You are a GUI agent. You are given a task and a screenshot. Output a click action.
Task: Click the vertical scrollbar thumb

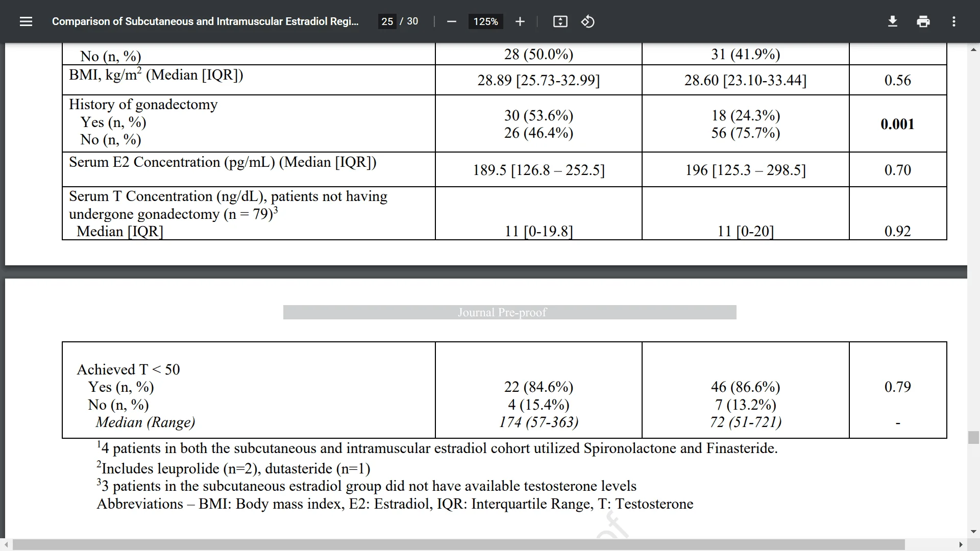coord(973,438)
